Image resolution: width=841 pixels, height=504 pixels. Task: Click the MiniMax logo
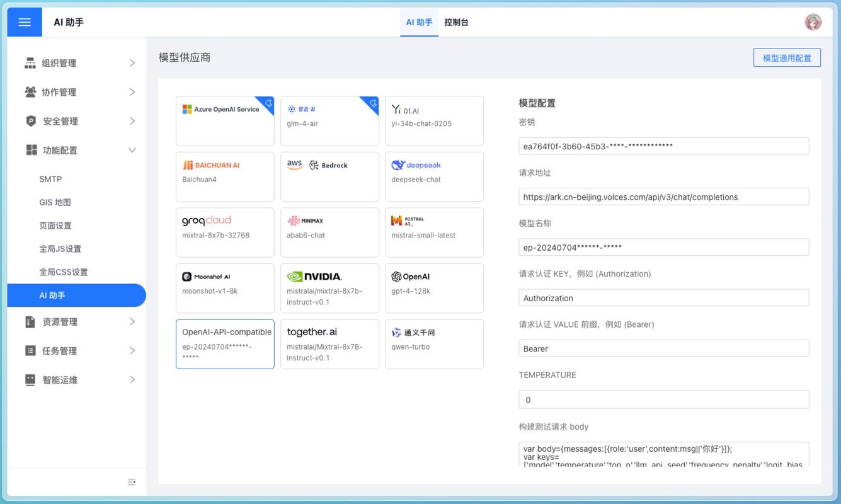(305, 220)
